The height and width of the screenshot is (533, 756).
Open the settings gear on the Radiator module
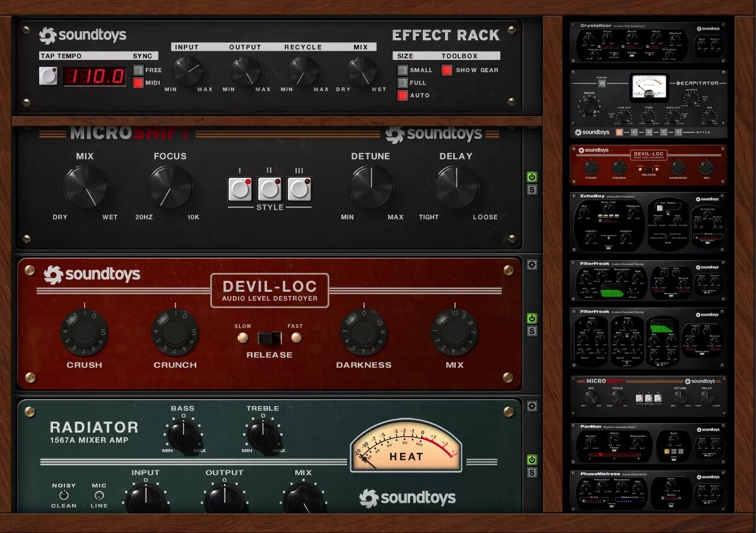[532, 406]
